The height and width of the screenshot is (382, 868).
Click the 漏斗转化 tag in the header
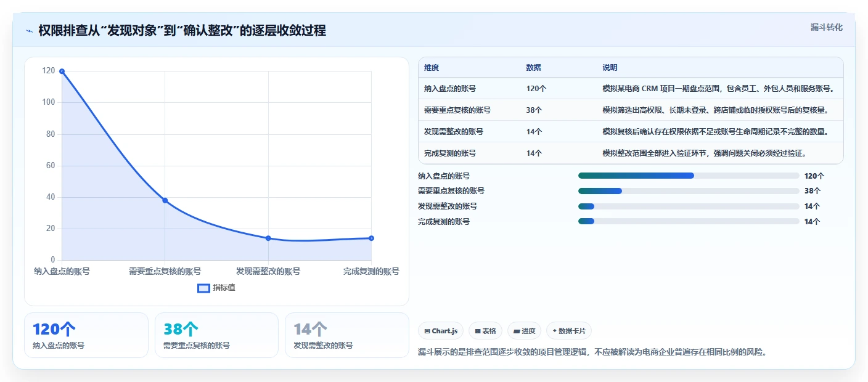coord(826,27)
